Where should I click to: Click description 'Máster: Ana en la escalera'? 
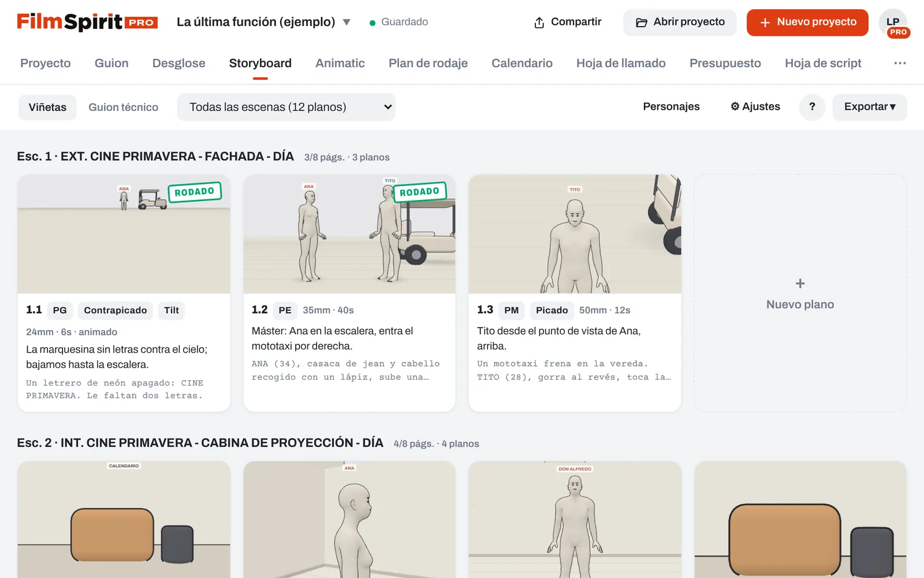tap(333, 338)
